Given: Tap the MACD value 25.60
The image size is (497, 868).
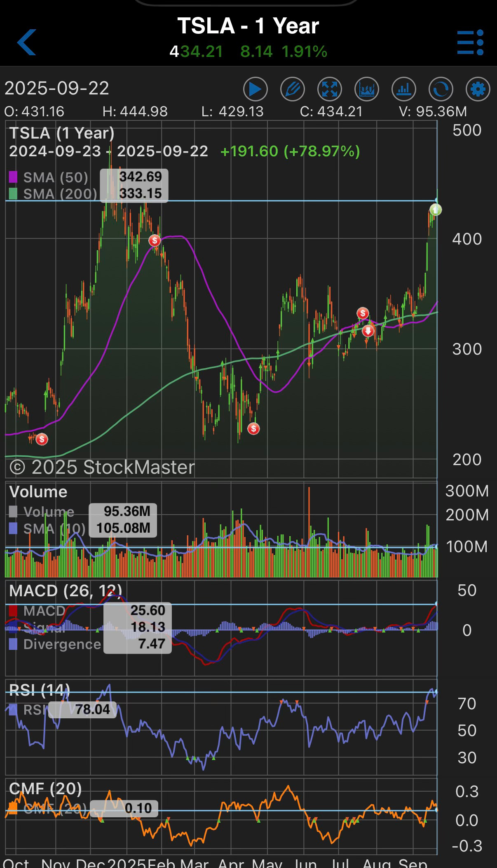Looking at the screenshot, I should click(x=148, y=610).
